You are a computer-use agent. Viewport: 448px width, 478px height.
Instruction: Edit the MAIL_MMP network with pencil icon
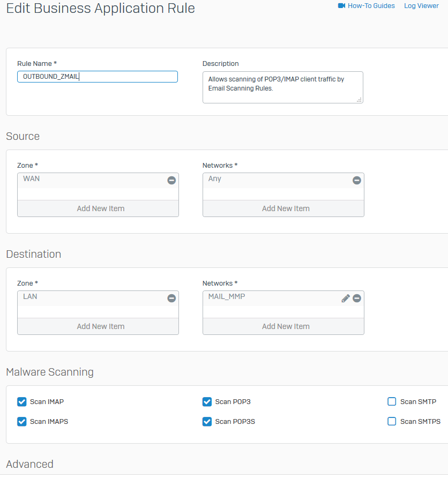346,298
